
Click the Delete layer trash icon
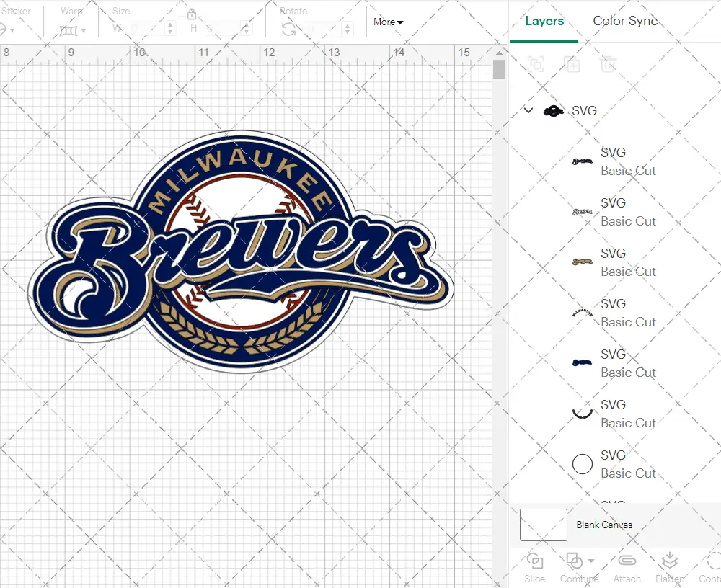click(608, 64)
